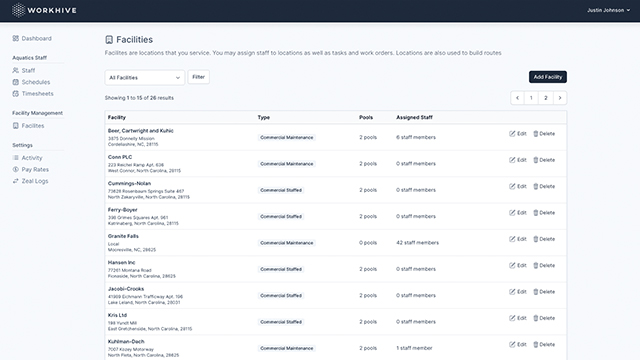The width and height of the screenshot is (640, 360).
Task: Click the Type column header
Action: click(264, 117)
